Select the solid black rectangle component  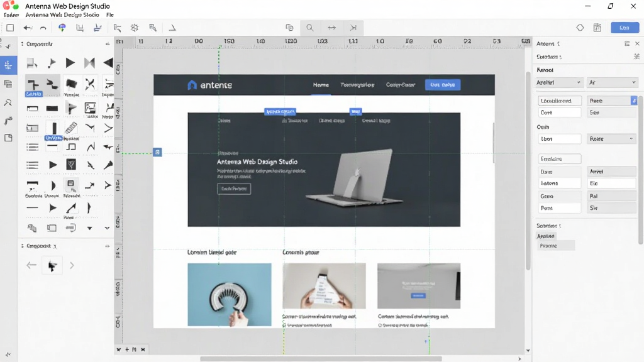click(52, 108)
